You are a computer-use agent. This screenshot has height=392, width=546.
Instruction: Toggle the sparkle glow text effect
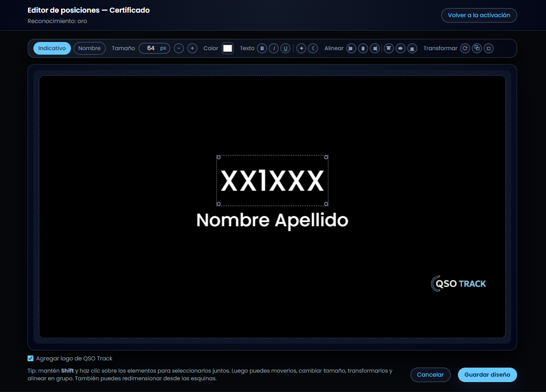301,48
